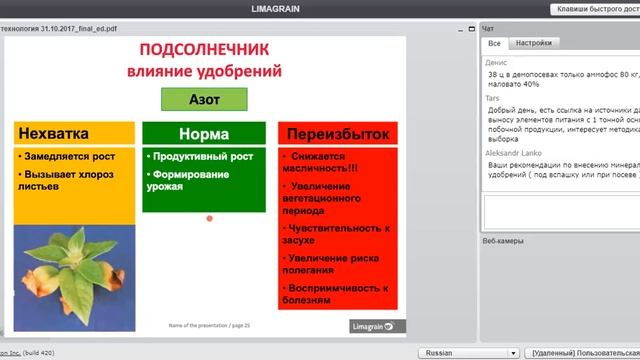This screenshot has width=640, height=360.
Task: Click the Чат panel header
Action: point(488,29)
